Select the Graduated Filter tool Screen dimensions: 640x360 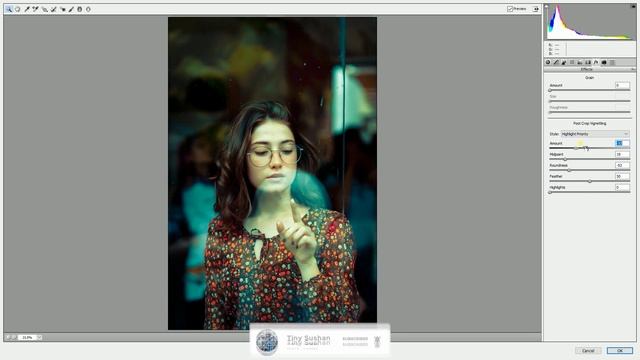pos(80,9)
